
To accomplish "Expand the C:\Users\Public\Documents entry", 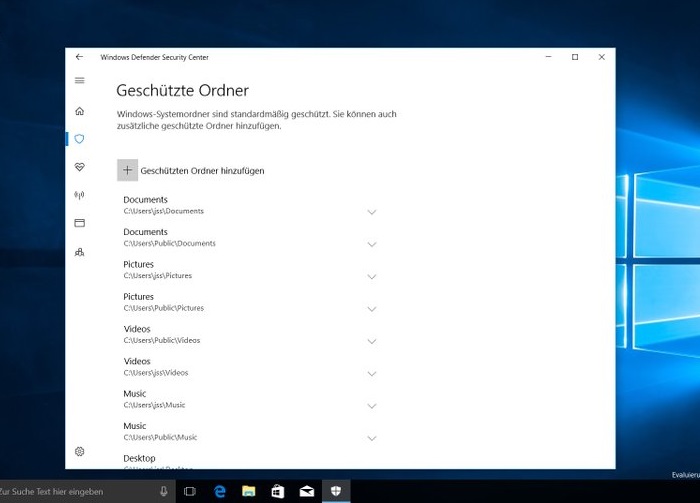I will click(x=371, y=244).
